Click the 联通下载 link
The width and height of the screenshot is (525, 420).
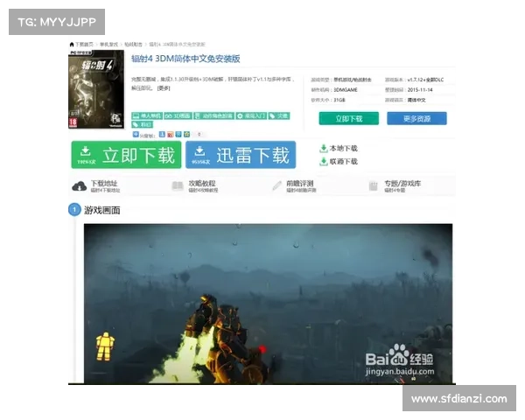[x=344, y=161]
